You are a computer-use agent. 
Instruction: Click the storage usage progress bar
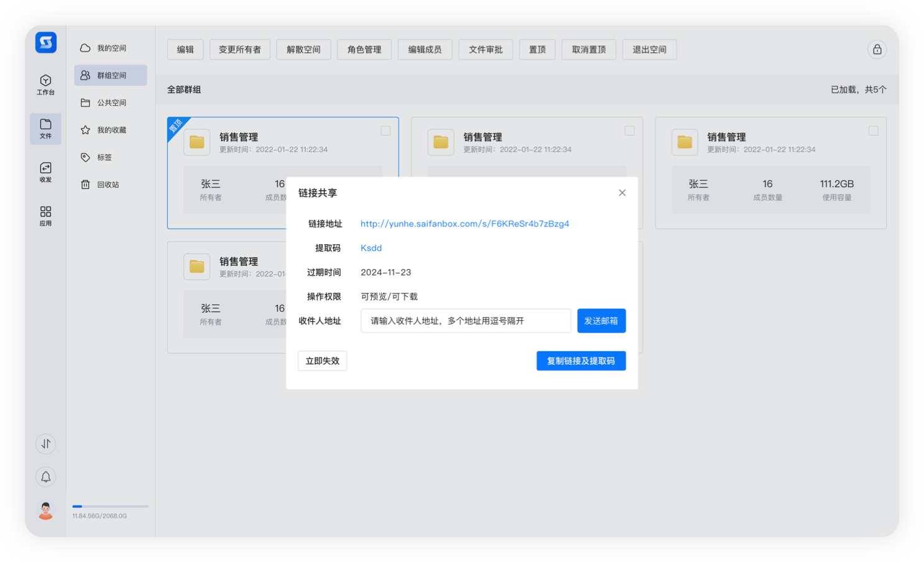coord(110,506)
